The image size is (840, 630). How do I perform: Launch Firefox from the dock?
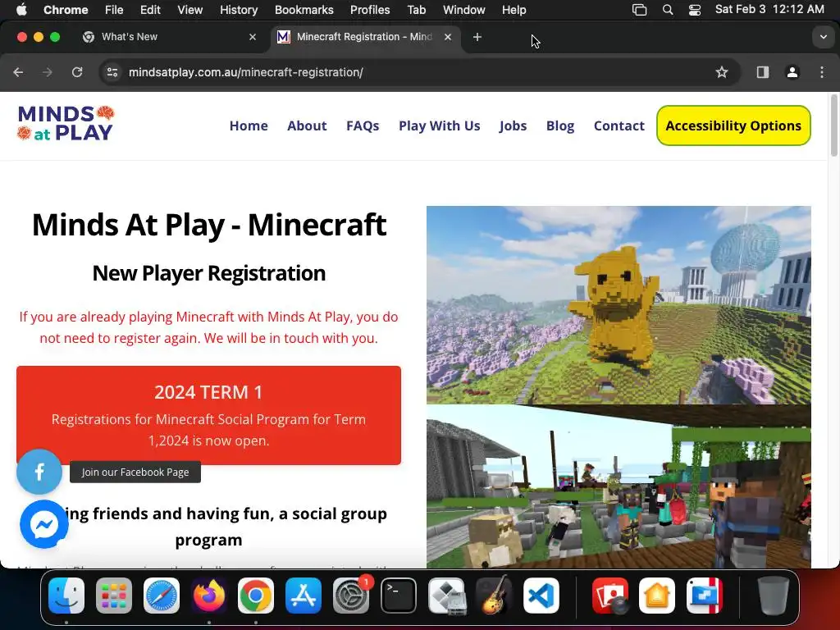208,596
